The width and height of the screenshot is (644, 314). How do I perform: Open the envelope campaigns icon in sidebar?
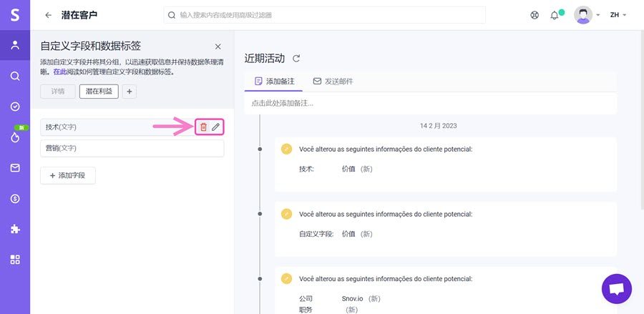pos(15,168)
